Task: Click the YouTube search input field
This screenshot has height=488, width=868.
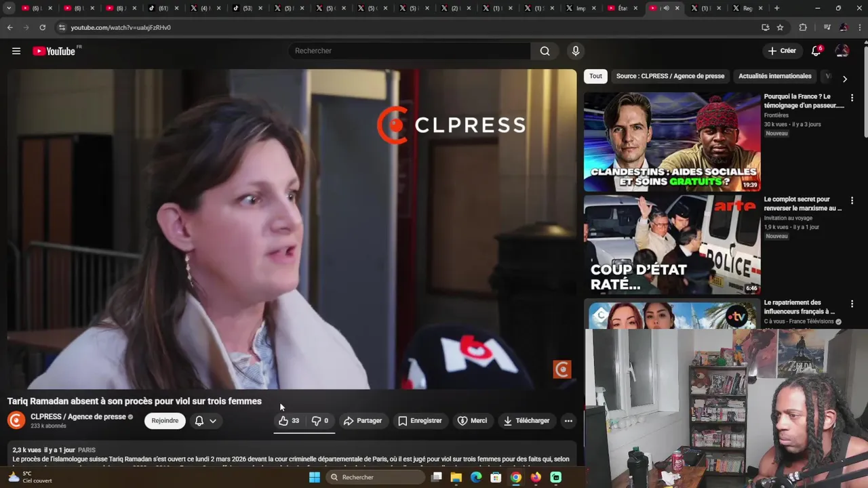Action: (410, 51)
